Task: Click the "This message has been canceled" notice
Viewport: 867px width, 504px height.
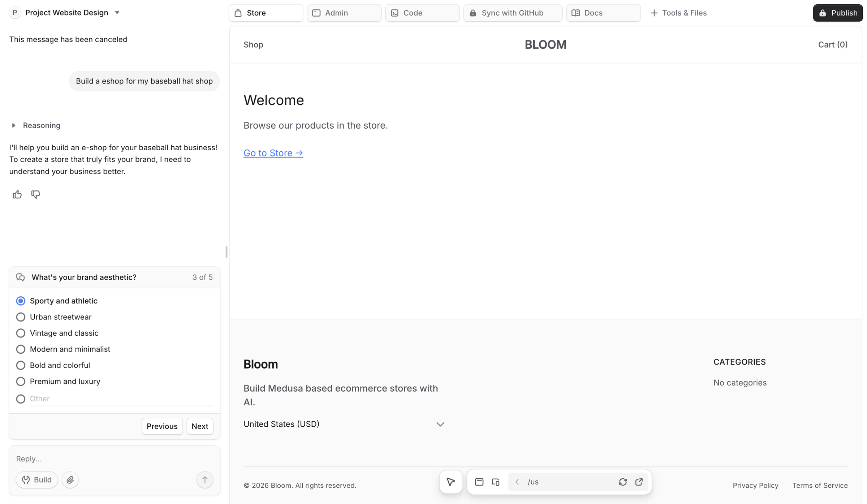Action: coord(68,39)
